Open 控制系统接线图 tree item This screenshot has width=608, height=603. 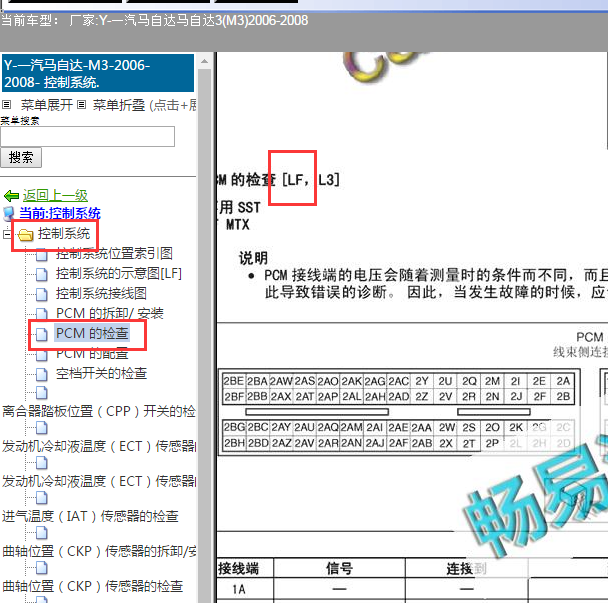pos(101,293)
